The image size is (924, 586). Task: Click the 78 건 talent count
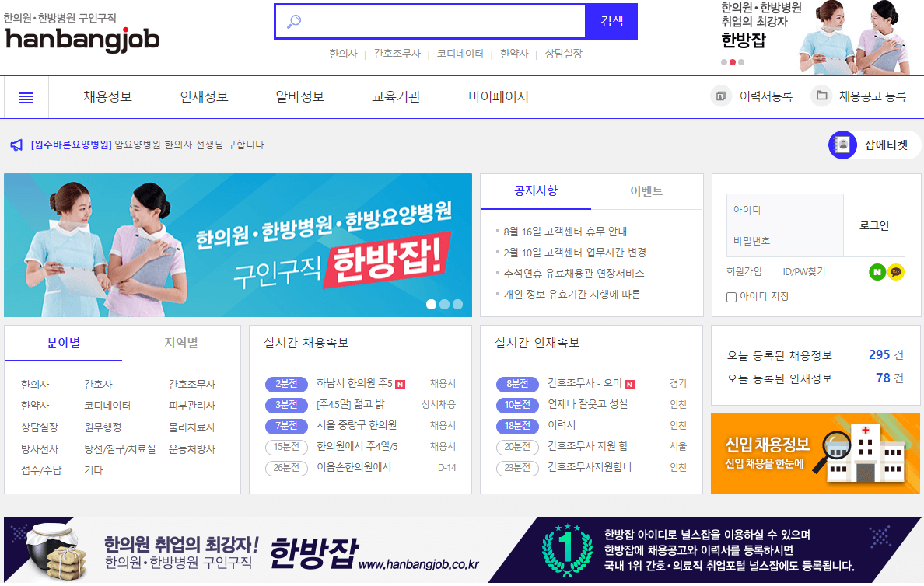click(889, 378)
